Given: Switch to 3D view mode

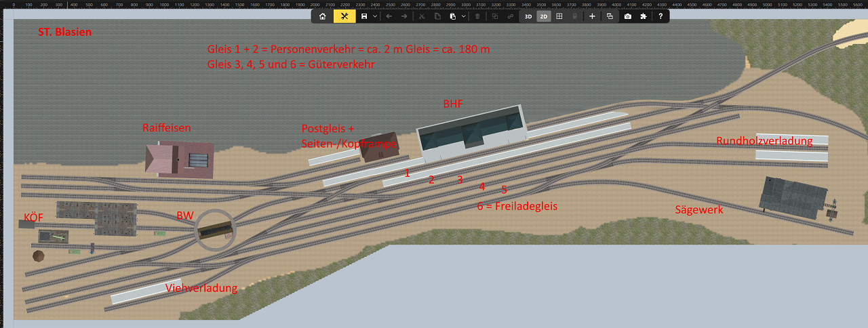Looking at the screenshot, I should [x=528, y=16].
